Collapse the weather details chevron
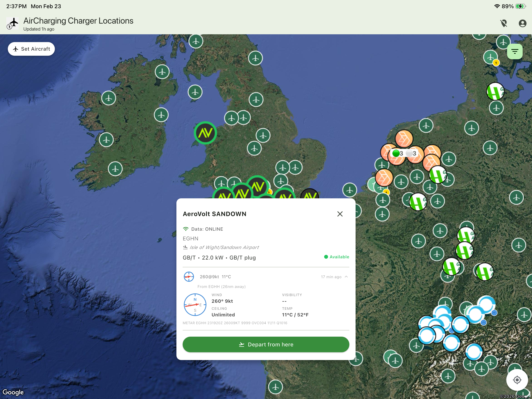This screenshot has width=532, height=399. (346, 277)
